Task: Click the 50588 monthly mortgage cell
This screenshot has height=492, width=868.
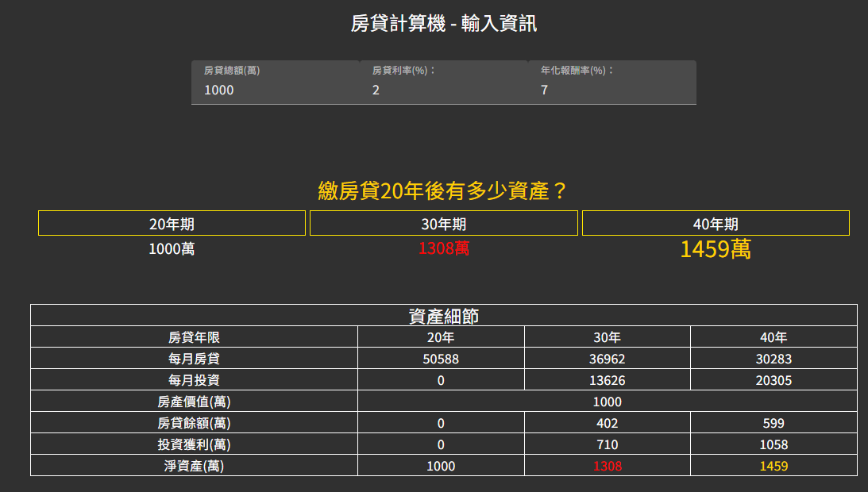Action: pyautogui.click(x=441, y=359)
